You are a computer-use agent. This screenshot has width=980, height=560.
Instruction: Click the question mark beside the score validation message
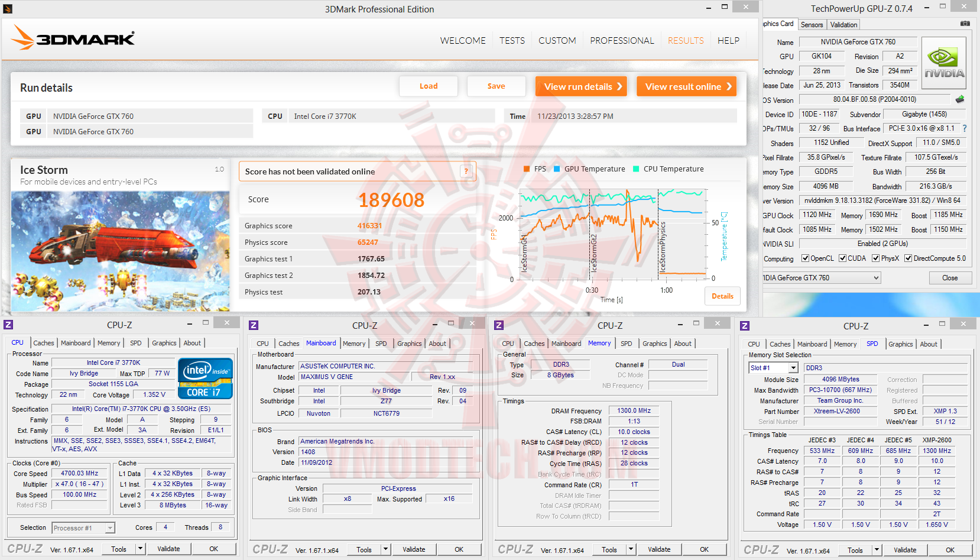(466, 171)
